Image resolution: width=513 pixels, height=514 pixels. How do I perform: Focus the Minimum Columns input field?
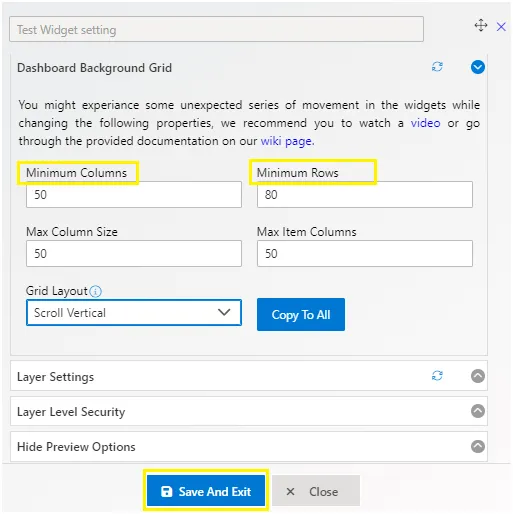[134, 194]
